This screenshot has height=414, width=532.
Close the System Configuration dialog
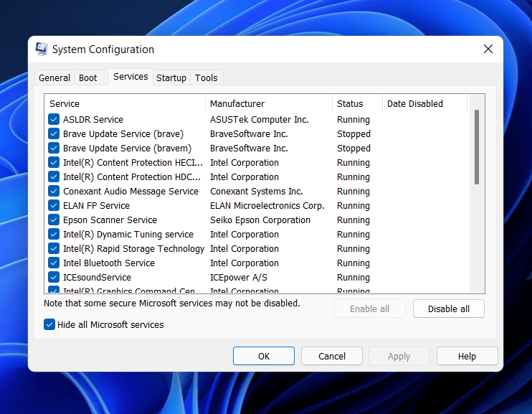pos(488,50)
